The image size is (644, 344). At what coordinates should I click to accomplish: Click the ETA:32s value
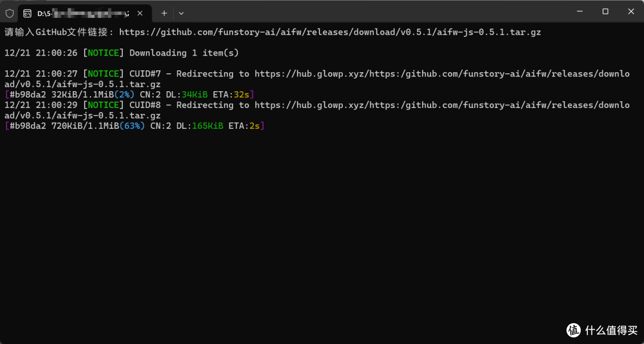tap(231, 95)
